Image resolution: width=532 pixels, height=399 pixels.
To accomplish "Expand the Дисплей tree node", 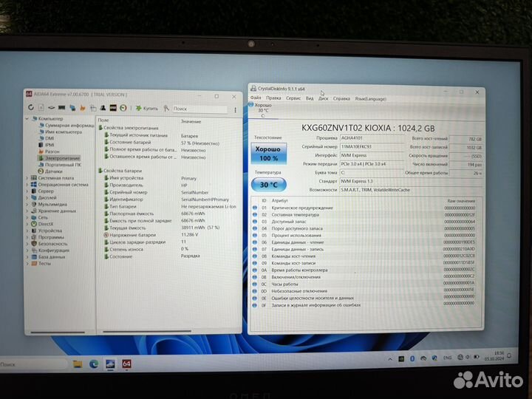I will (27, 197).
